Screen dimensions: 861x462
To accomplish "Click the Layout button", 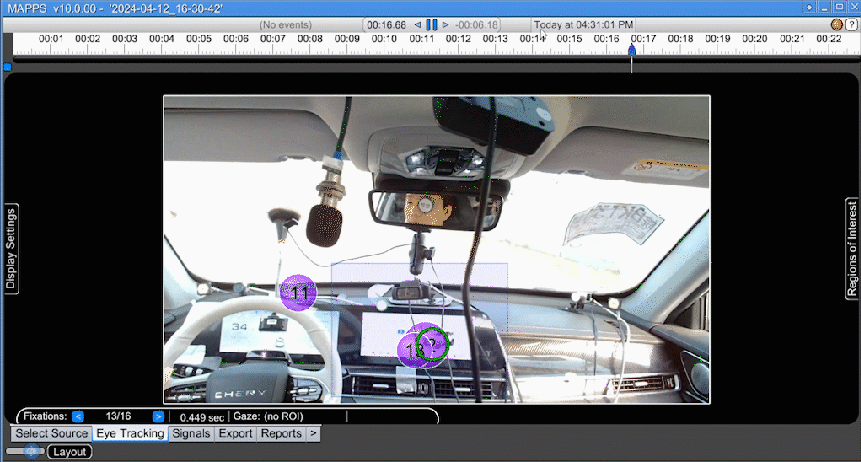I will pyautogui.click(x=69, y=452).
